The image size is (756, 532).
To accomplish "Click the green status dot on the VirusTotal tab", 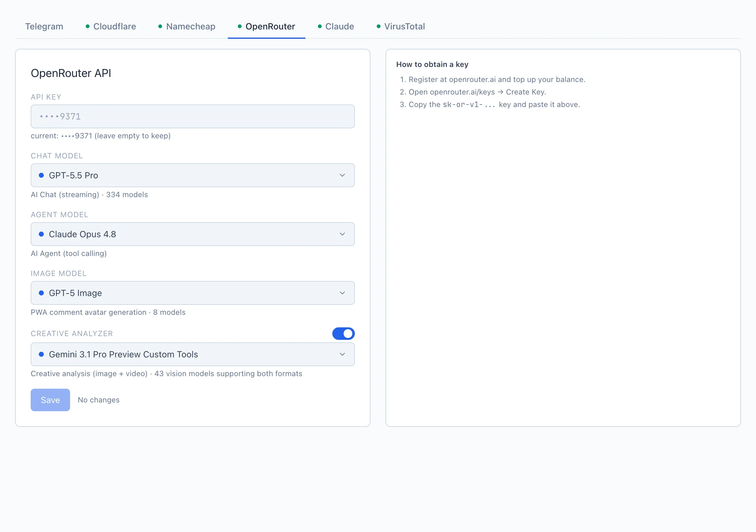I will tap(379, 26).
